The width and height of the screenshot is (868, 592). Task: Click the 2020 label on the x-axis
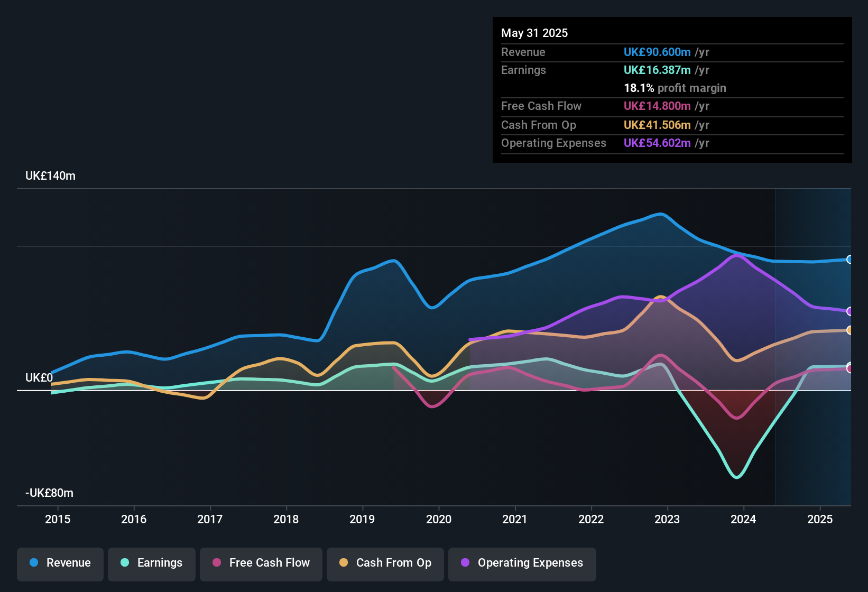pyautogui.click(x=439, y=520)
